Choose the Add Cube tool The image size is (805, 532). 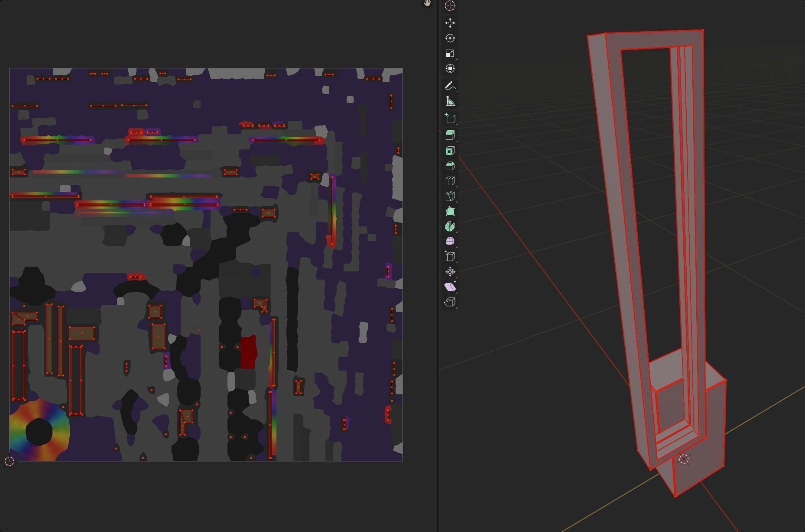450,119
